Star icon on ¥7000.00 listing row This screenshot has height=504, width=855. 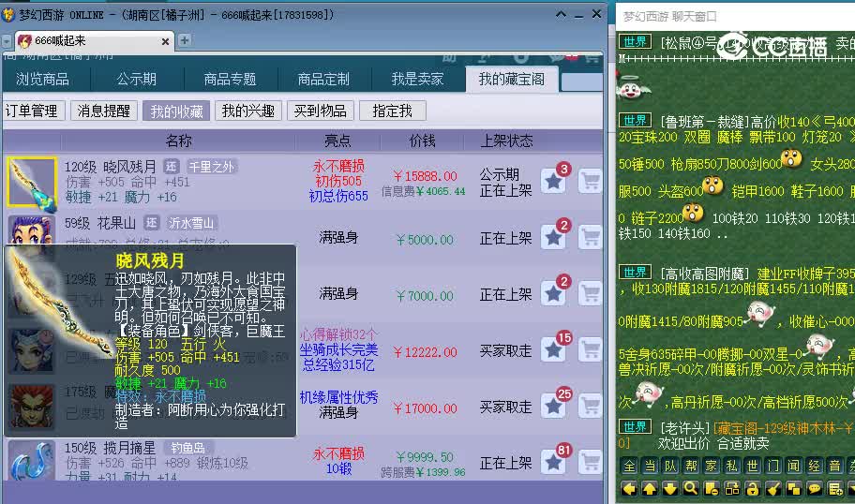(x=553, y=293)
